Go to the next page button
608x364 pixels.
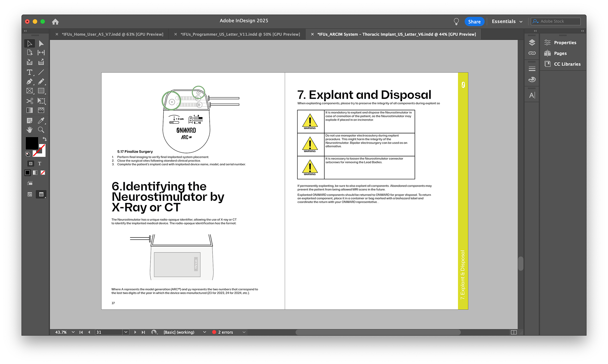135,332
